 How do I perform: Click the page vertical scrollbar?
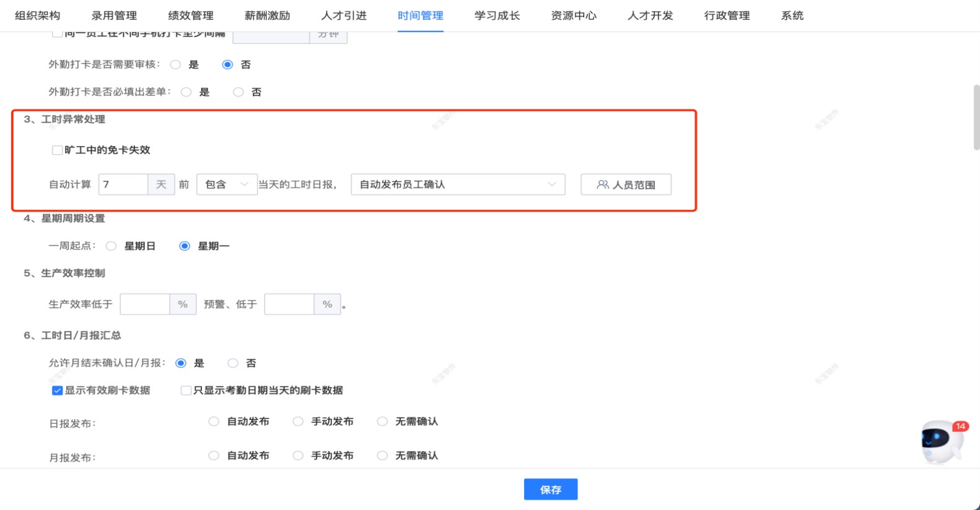point(976,118)
